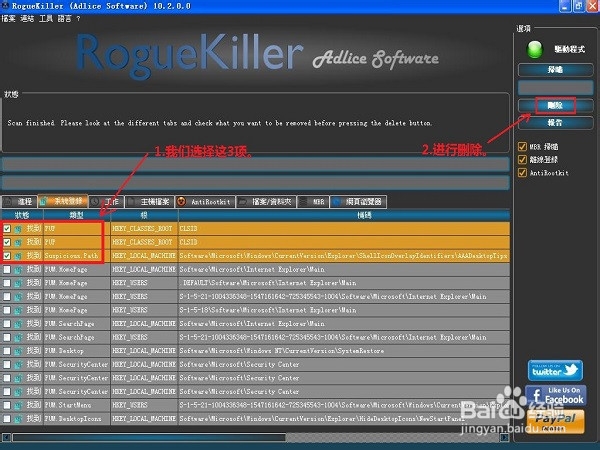Click the 報告 report button
600x450 pixels.
pyautogui.click(x=555, y=122)
